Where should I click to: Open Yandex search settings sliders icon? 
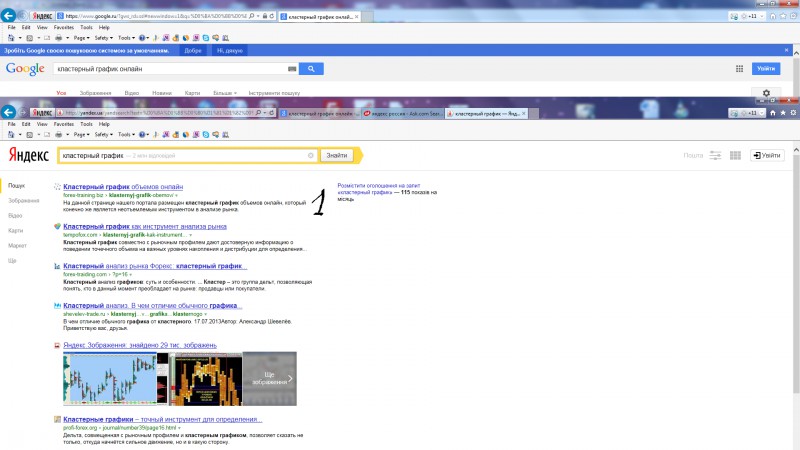(x=715, y=155)
